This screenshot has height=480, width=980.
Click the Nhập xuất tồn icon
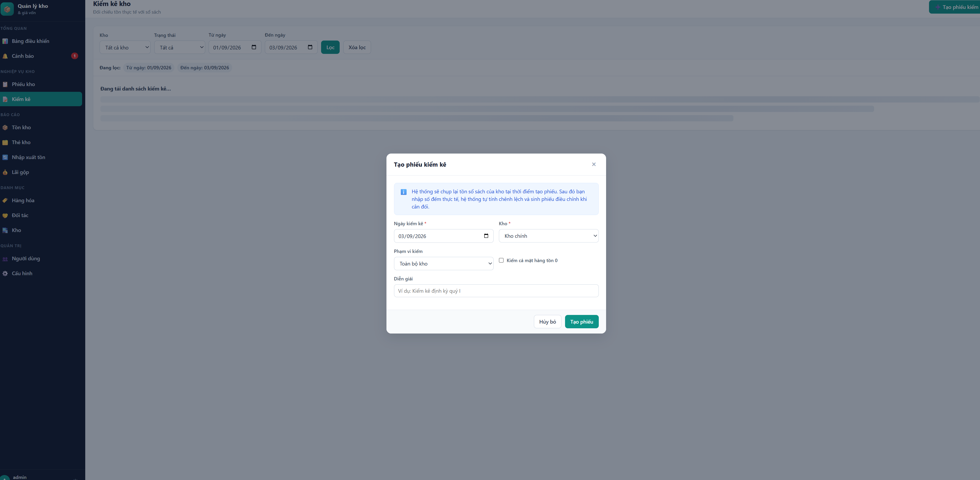pyautogui.click(x=5, y=157)
